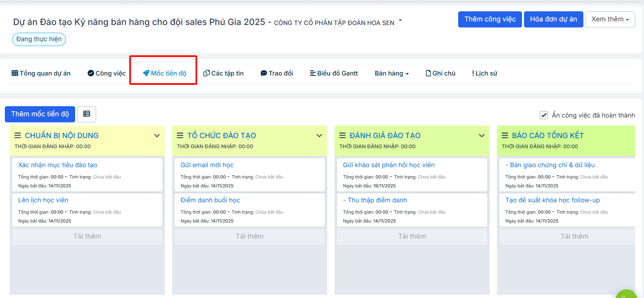Expand the Bán hàng dropdown menu
Screen dimensions: 644x298
(x=391, y=73)
